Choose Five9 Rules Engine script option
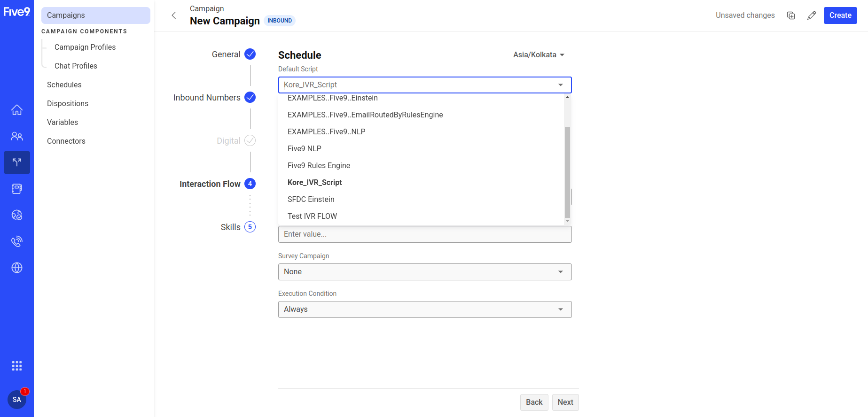Image resolution: width=868 pixels, height=417 pixels. [319, 165]
